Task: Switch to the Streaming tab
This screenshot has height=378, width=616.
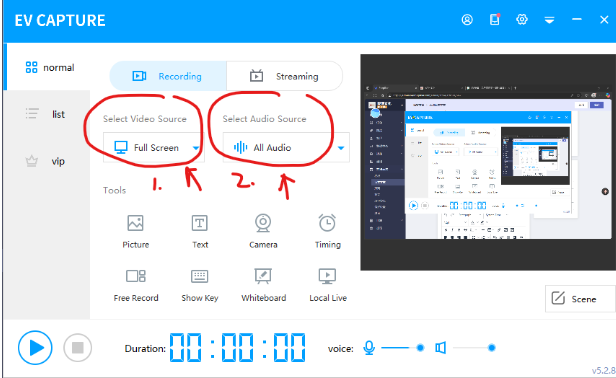Action: point(284,76)
